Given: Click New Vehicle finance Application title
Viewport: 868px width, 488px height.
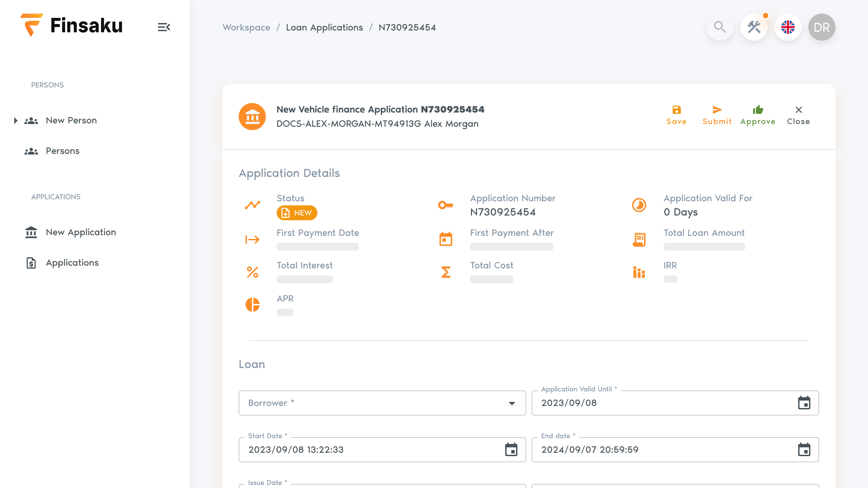Looking at the screenshot, I should click(x=380, y=109).
